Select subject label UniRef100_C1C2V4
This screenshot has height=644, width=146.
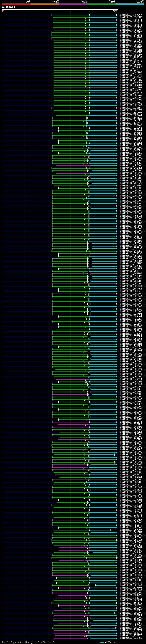tap(131, 630)
